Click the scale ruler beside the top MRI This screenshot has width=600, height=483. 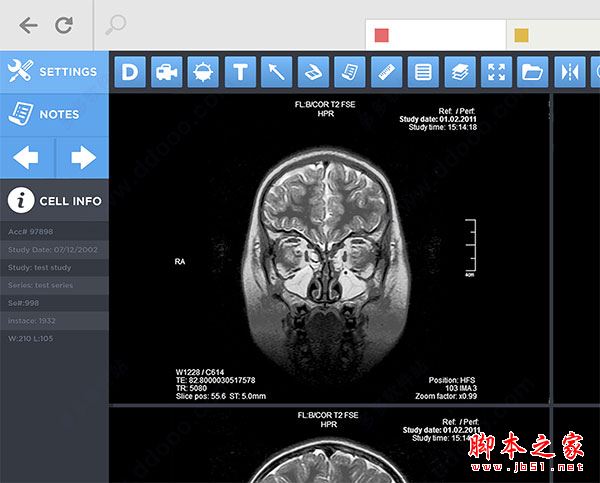(471, 248)
